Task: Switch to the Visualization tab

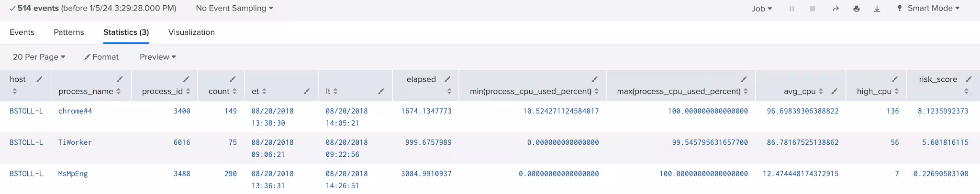Action: pyautogui.click(x=191, y=32)
